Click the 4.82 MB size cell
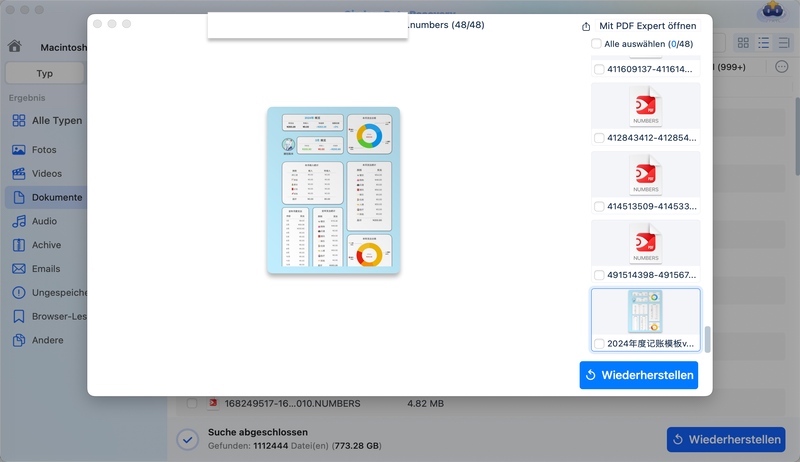 [426, 403]
